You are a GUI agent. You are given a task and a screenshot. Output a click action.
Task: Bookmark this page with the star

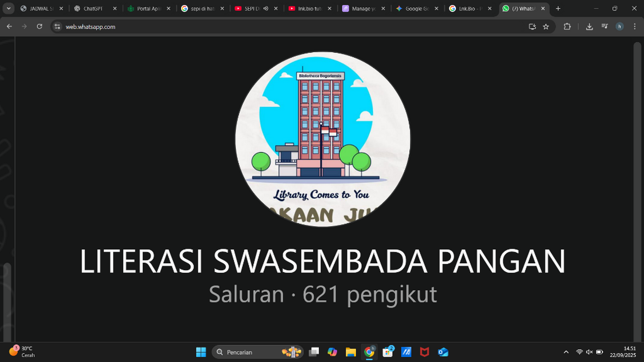[546, 27]
